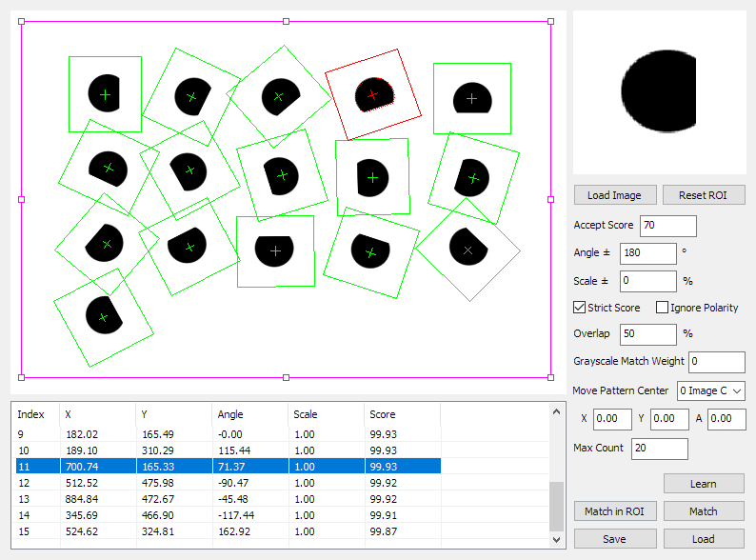Click the red-outlined matched shape
The height and width of the screenshot is (560, 756).
[373, 95]
